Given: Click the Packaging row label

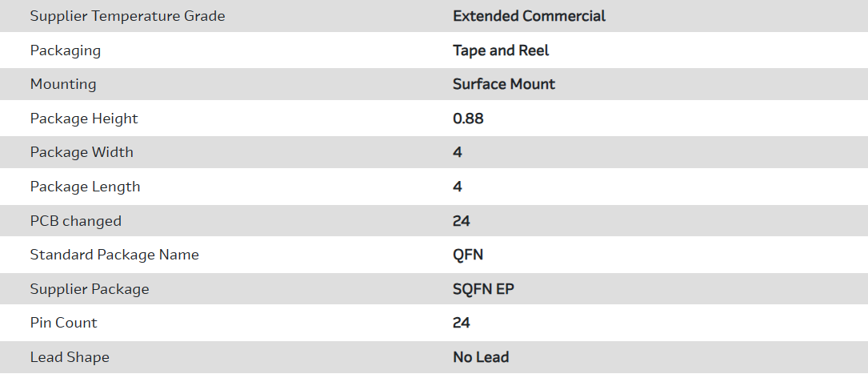Looking at the screenshot, I should pos(66,50).
